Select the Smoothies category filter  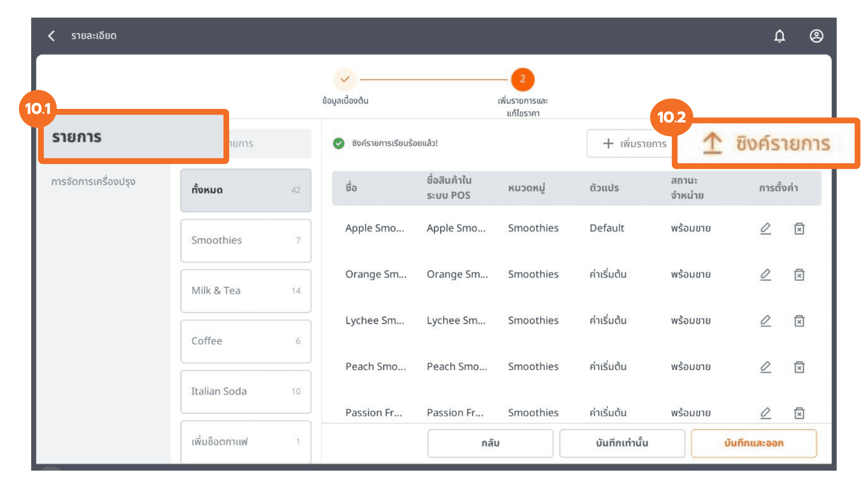point(245,240)
